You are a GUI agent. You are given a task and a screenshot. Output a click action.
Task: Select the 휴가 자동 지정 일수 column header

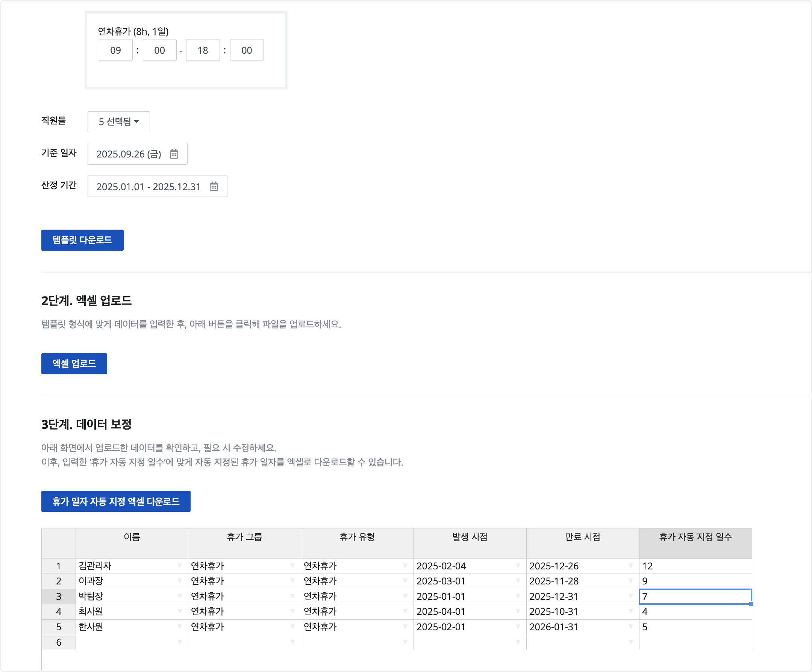coord(695,537)
